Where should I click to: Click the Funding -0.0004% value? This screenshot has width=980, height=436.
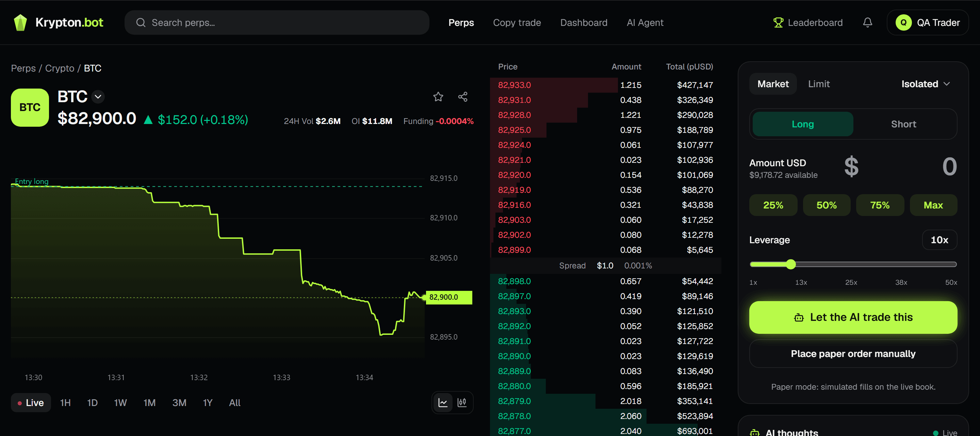click(454, 122)
